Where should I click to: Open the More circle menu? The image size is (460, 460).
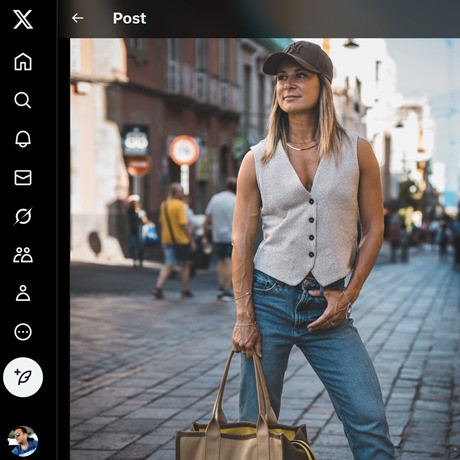pos(23,332)
